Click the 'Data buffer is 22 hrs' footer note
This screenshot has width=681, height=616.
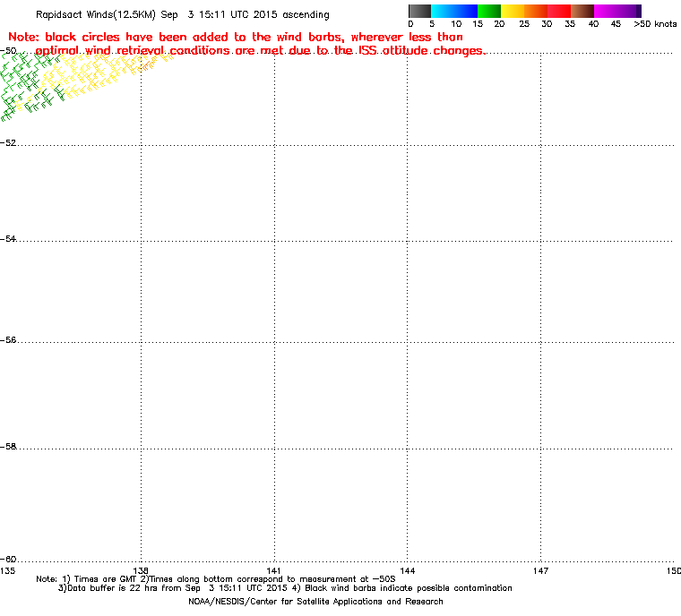pyautogui.click(x=285, y=588)
